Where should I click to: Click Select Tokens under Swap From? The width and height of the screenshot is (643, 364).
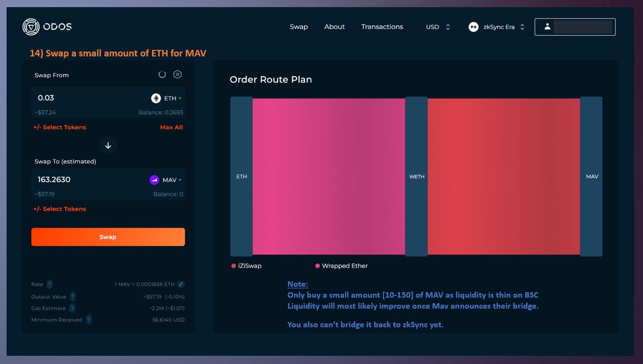click(x=60, y=127)
